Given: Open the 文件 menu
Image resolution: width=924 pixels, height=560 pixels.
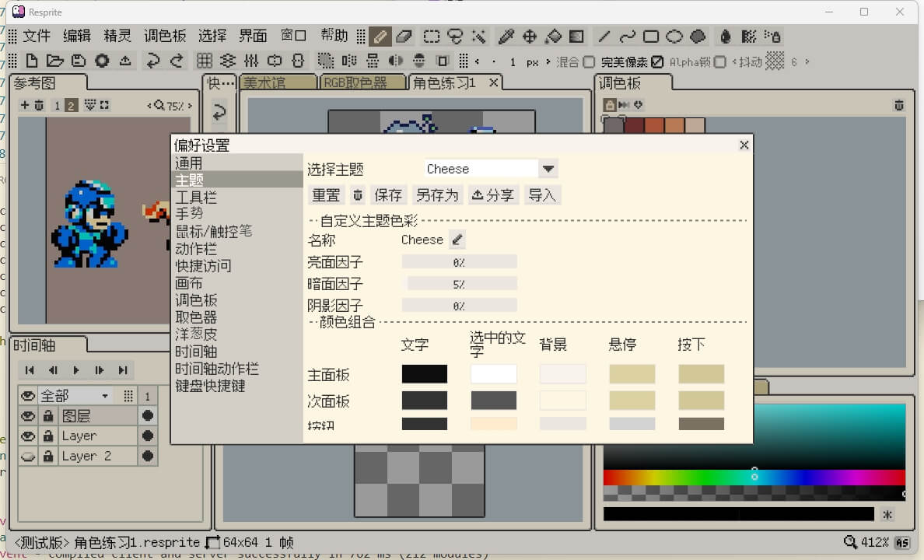Looking at the screenshot, I should 37,36.
